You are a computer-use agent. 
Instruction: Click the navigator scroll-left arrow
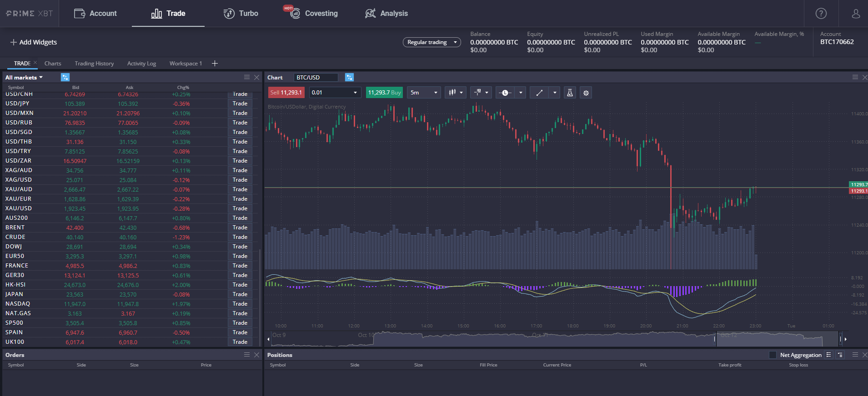click(268, 339)
